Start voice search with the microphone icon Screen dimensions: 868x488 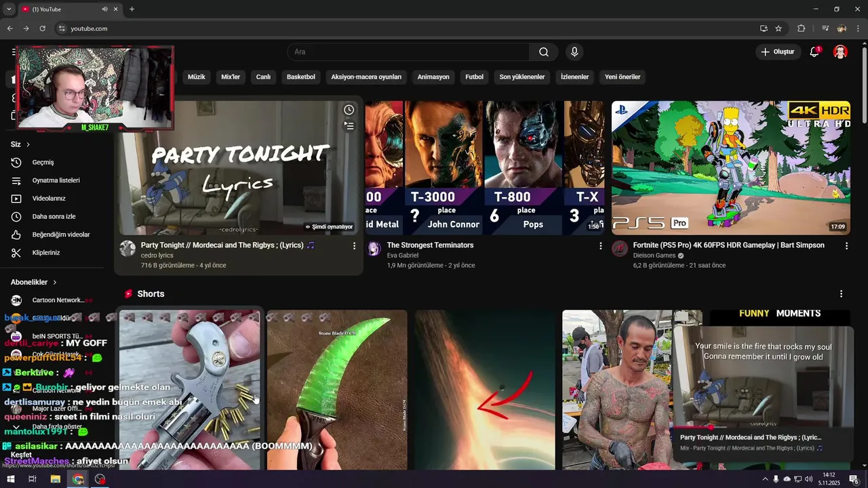coord(574,52)
